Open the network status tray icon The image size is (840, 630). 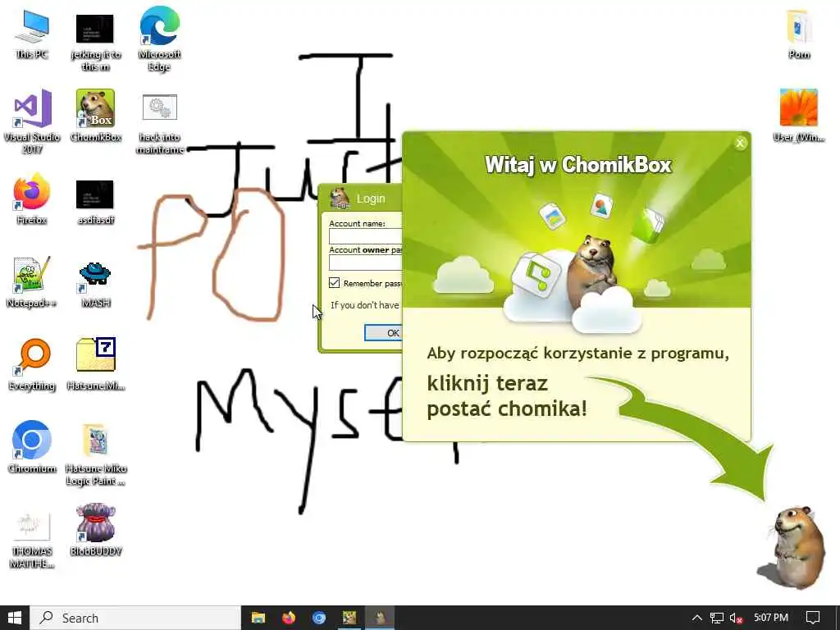(716, 618)
